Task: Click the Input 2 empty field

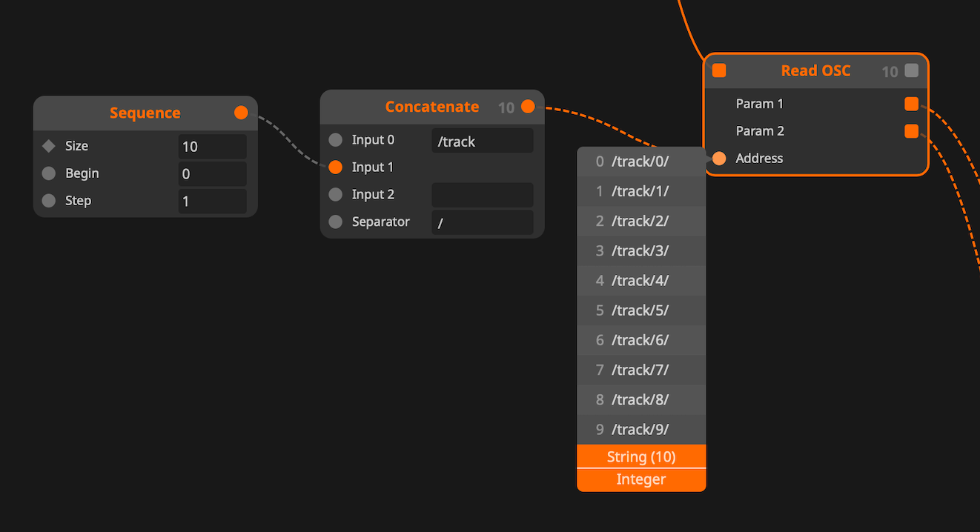Action: (482, 195)
